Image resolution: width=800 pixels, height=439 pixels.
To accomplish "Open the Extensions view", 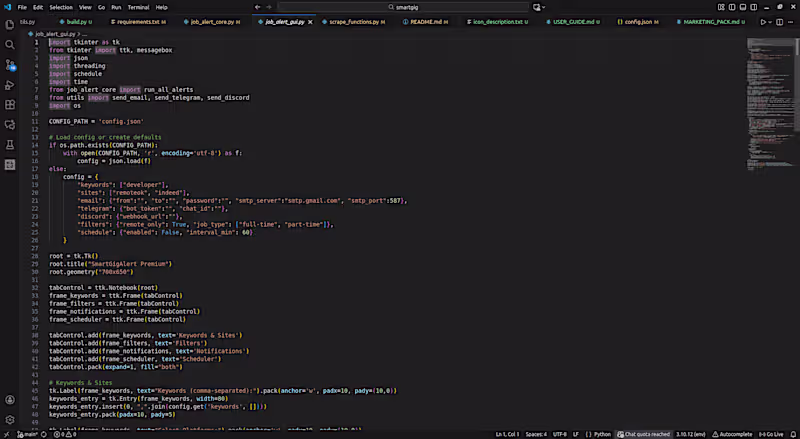I will 10,105.
